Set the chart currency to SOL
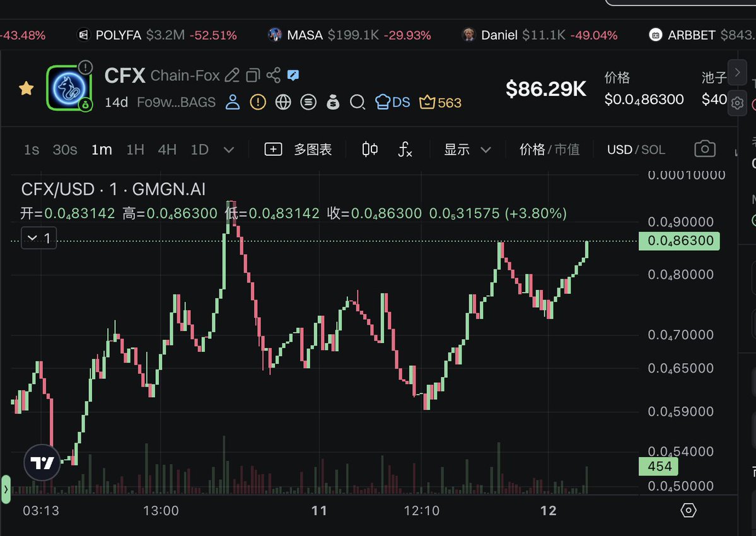Viewport: 756px width, 536px height. (x=653, y=150)
